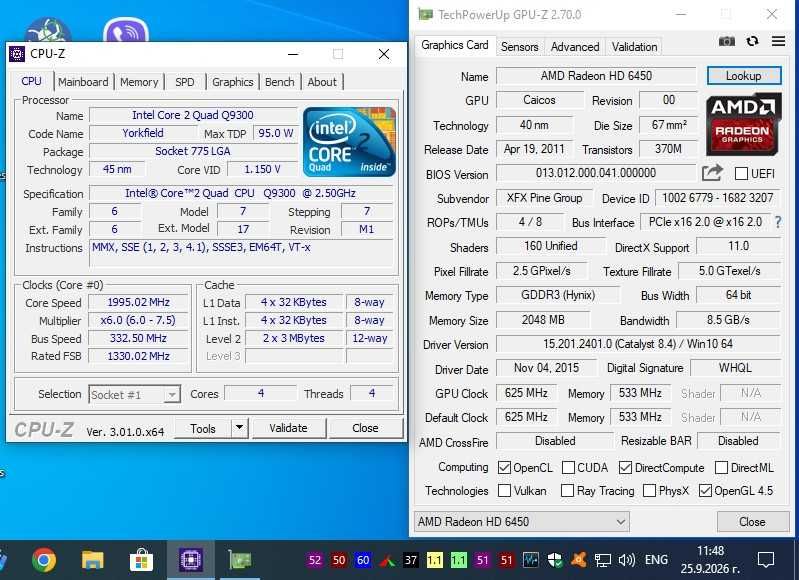The width and height of the screenshot is (799, 580).
Task: Toggle the DirectCompute checkbox
Action: 625,467
